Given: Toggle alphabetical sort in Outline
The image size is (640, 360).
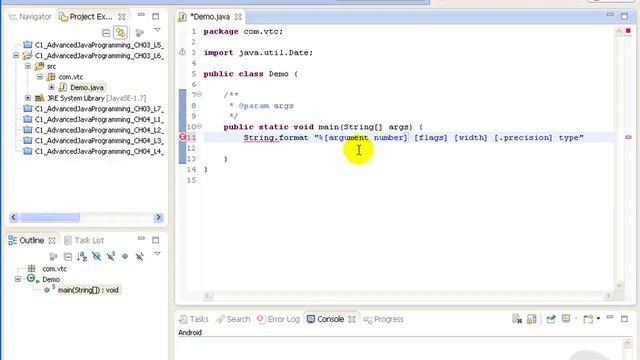Looking at the screenshot, I should point(82,256).
